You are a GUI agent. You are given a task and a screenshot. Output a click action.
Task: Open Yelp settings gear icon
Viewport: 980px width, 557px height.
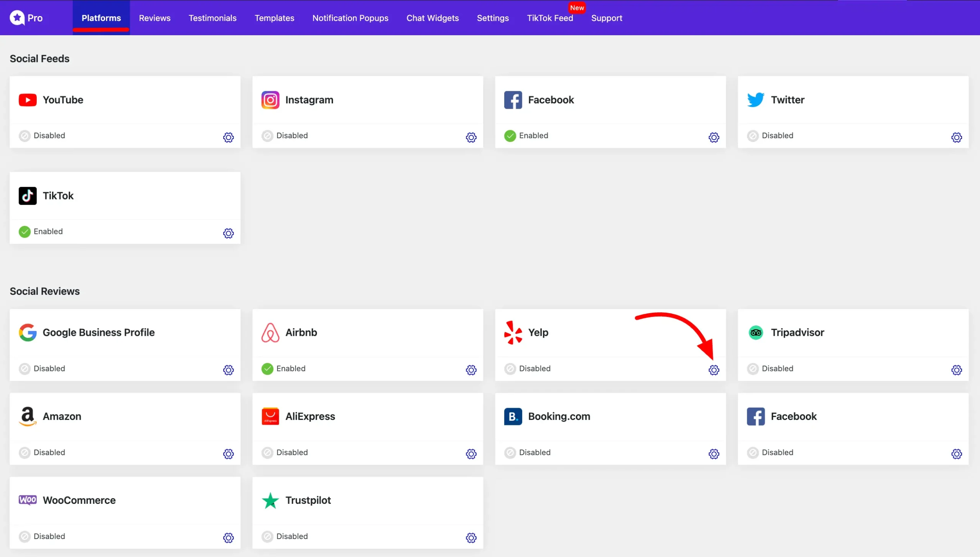click(714, 370)
